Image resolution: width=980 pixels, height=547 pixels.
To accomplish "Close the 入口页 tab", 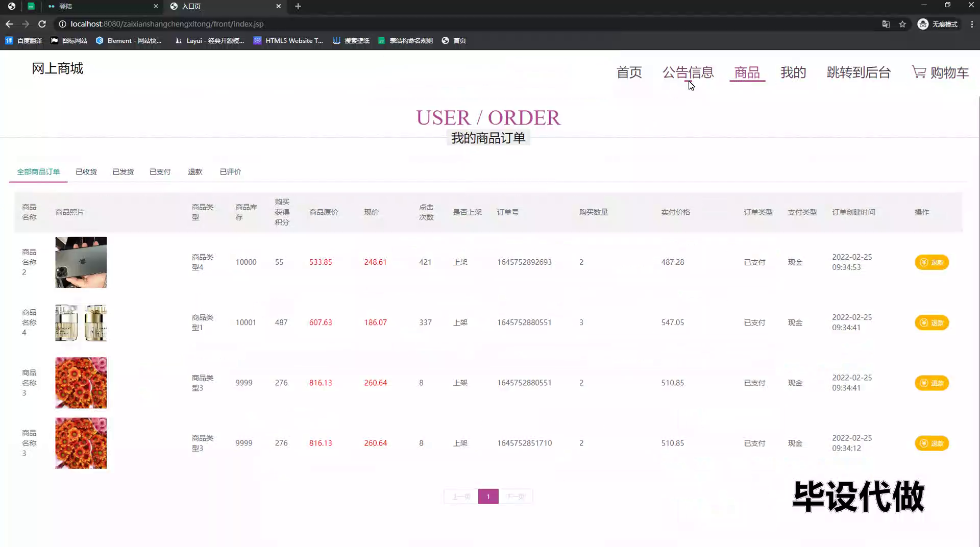I will (278, 6).
